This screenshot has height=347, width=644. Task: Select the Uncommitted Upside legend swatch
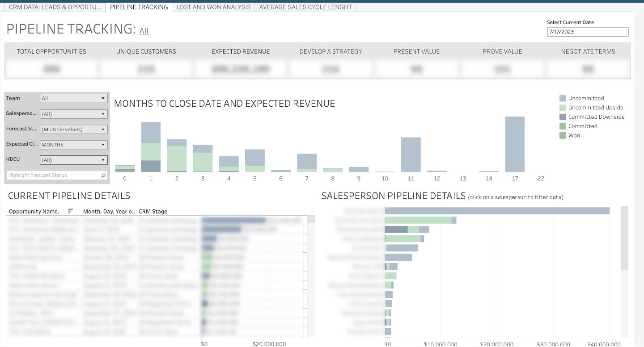pos(563,108)
